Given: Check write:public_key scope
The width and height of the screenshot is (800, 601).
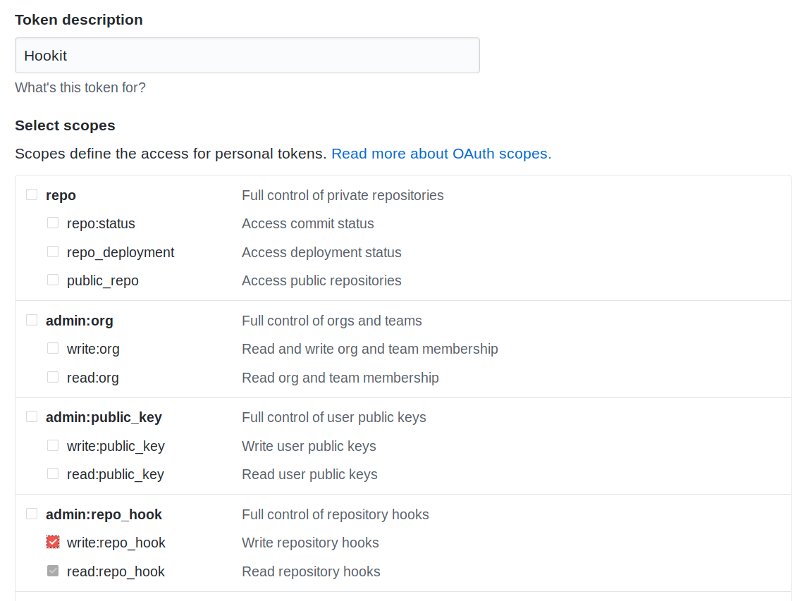Looking at the screenshot, I should coord(53,446).
